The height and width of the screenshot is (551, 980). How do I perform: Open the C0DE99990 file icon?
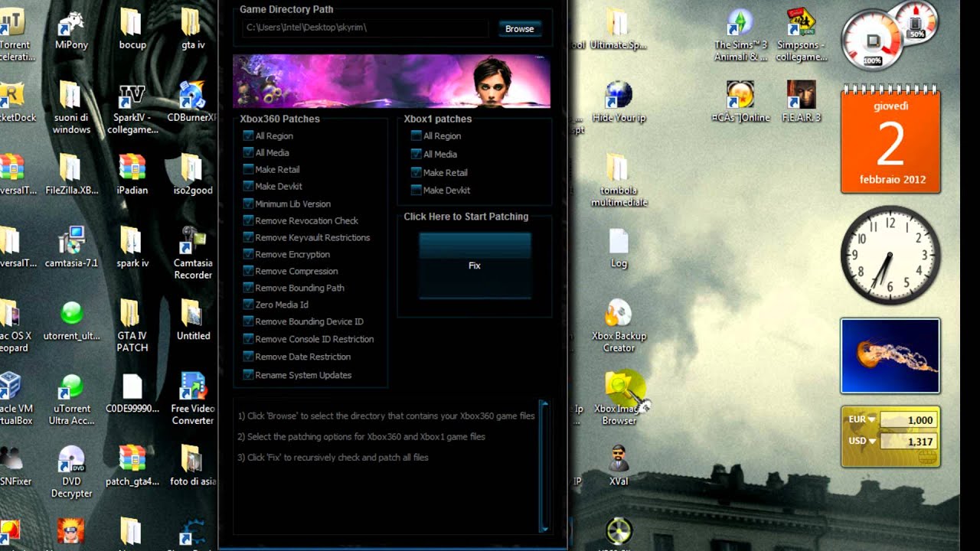[132, 393]
